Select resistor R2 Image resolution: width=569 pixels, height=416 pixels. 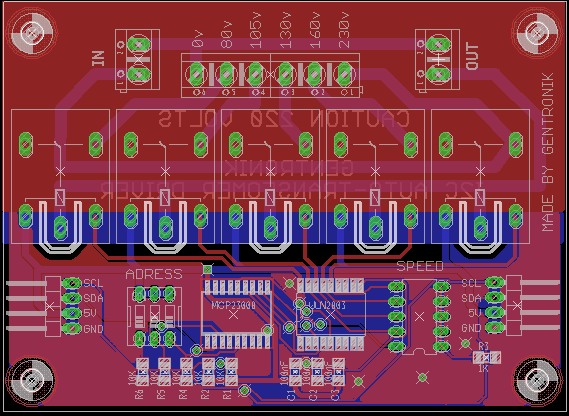209,372
